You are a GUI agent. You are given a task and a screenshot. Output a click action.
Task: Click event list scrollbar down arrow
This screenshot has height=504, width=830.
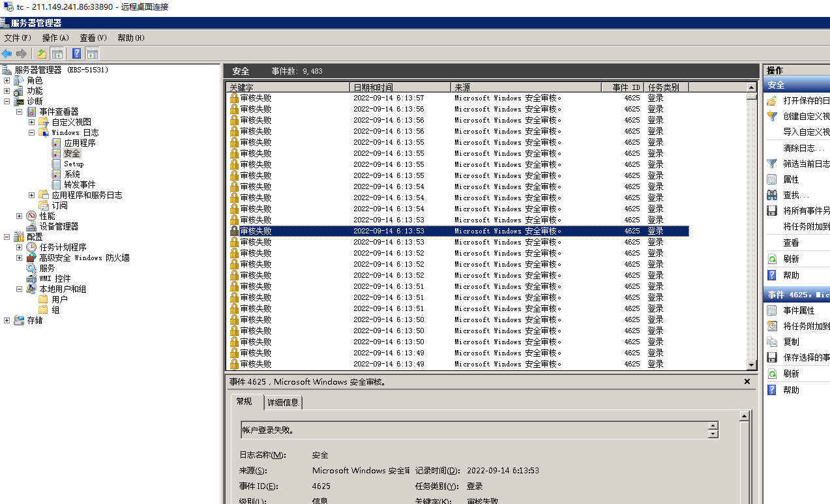coord(752,365)
